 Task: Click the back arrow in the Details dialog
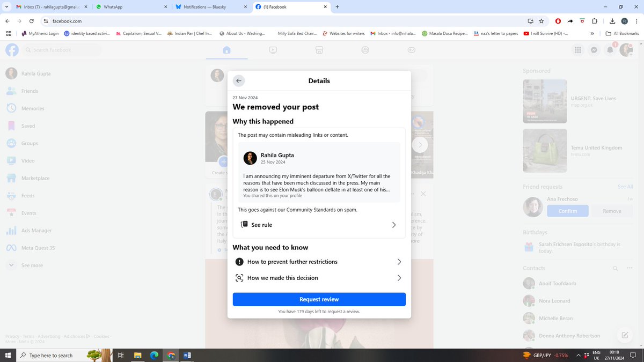(x=238, y=80)
